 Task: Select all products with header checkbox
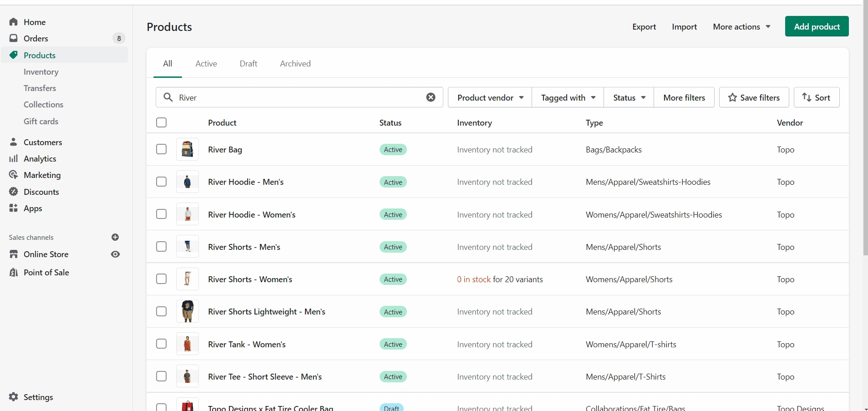point(161,122)
